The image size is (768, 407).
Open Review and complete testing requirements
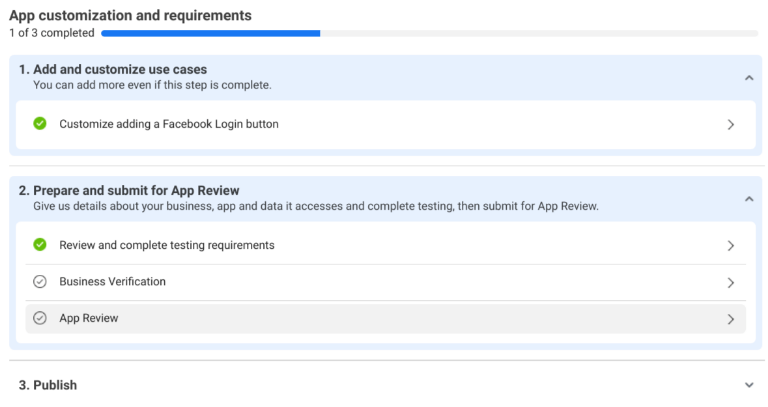tap(166, 245)
